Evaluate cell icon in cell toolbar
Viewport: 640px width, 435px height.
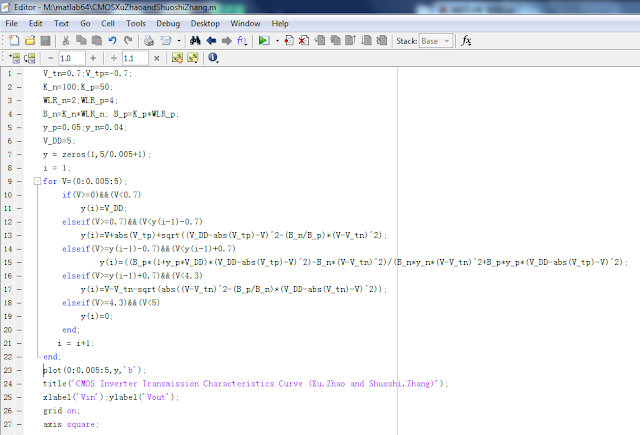(x=14, y=58)
